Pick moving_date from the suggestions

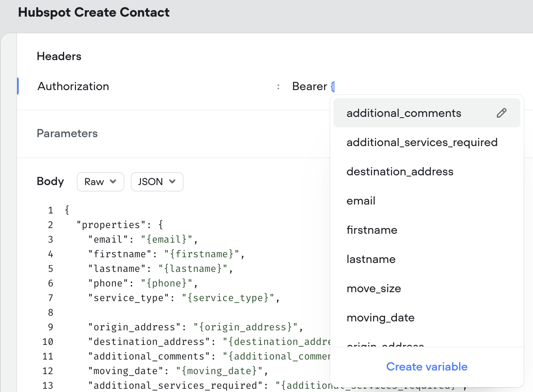pyautogui.click(x=380, y=318)
